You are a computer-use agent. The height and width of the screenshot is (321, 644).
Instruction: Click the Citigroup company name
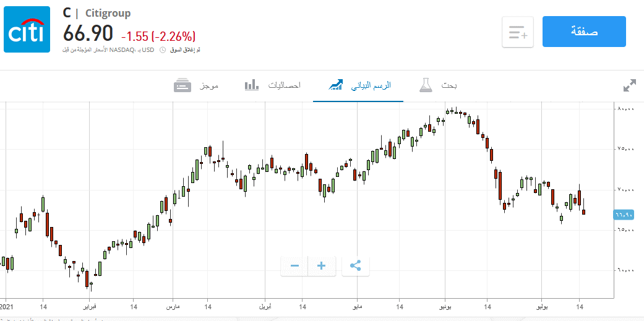(108, 13)
